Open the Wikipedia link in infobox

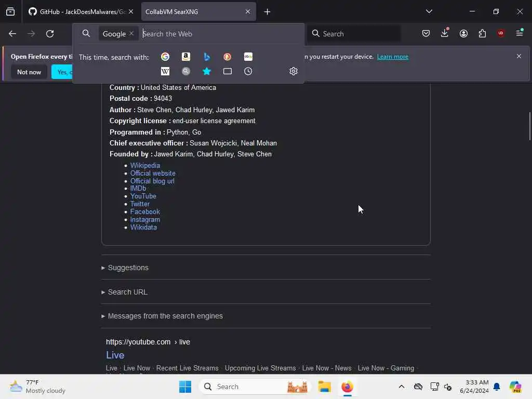coord(145,165)
